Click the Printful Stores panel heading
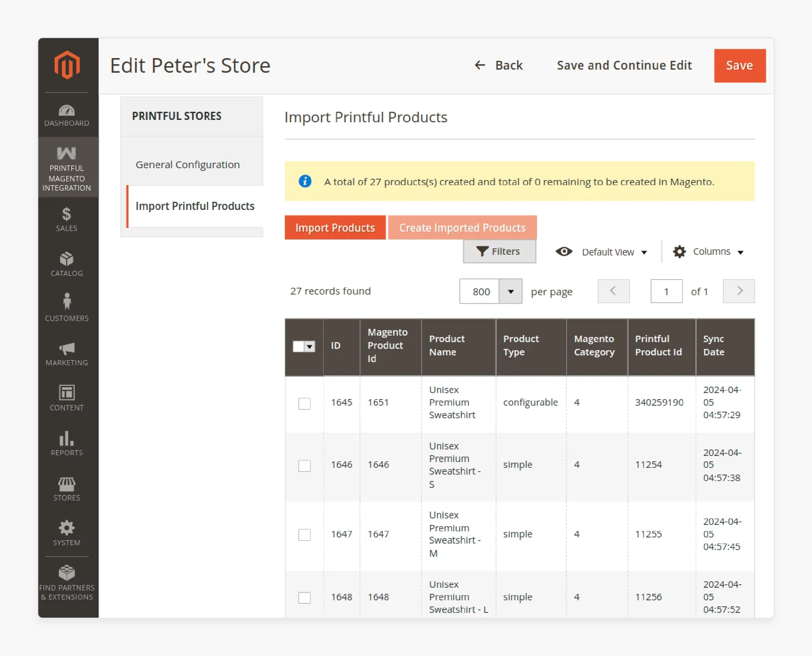The image size is (812, 656). (x=176, y=116)
